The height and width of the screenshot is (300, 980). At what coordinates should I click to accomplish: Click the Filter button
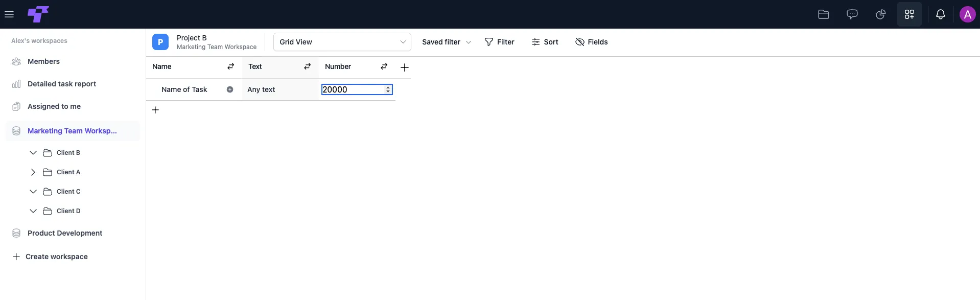click(x=499, y=42)
